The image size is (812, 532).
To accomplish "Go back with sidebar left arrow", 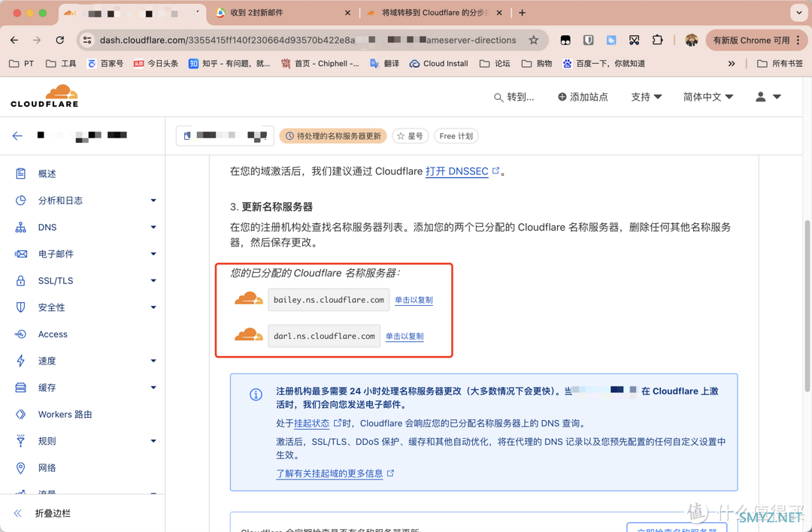I will click(x=17, y=136).
